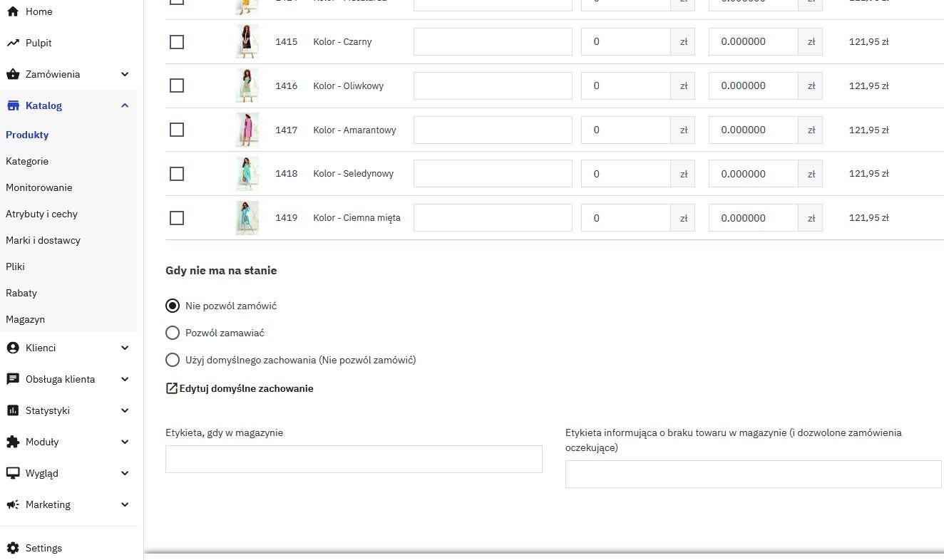The image size is (944, 560).
Task: Open the Pliki submenu item
Action: tap(15, 266)
